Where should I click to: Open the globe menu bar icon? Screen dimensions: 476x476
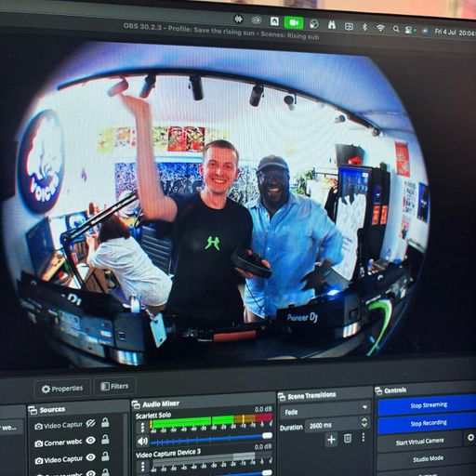click(x=313, y=24)
